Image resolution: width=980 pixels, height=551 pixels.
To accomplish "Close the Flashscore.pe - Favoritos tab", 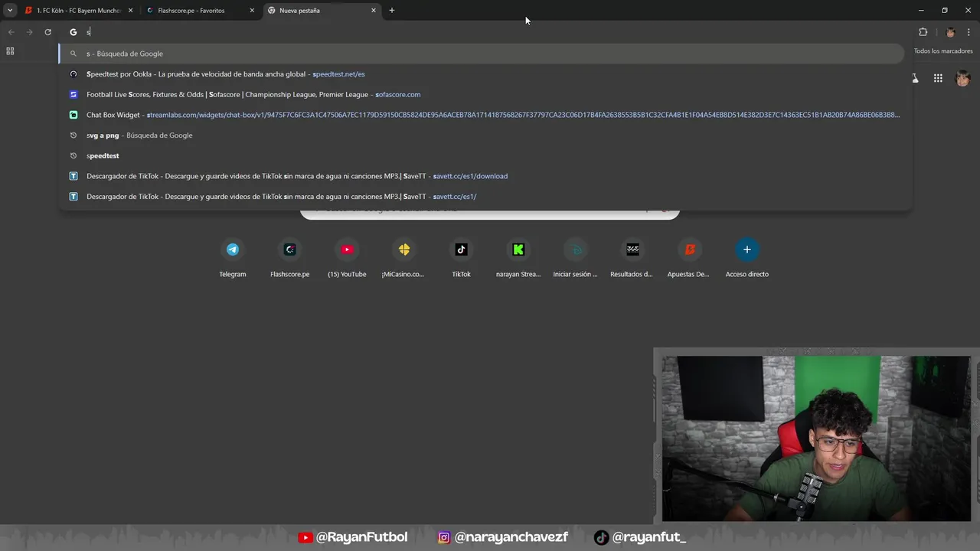I will point(252,11).
